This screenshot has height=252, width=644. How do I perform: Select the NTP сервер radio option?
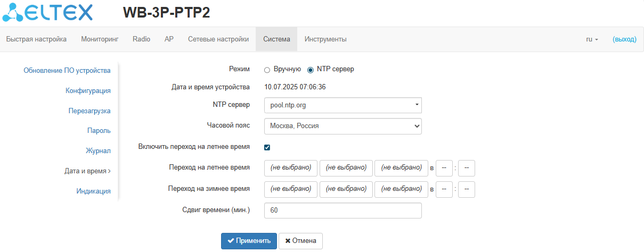point(311,70)
